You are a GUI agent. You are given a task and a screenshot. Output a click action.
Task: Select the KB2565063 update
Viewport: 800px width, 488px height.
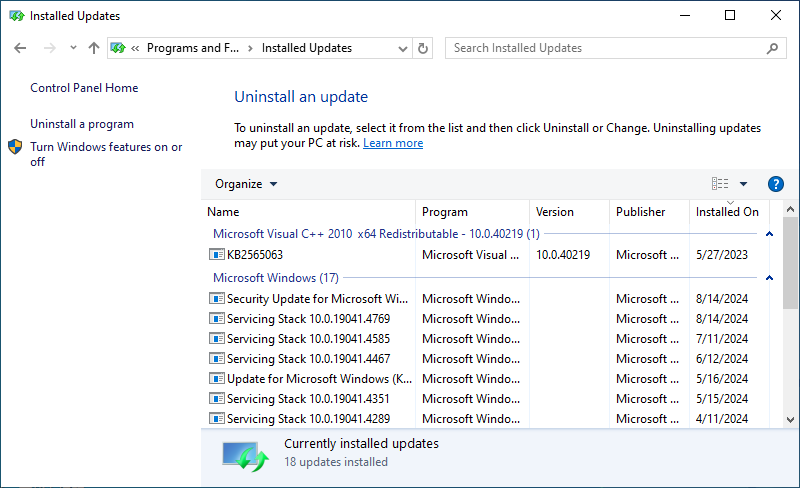[254, 255]
